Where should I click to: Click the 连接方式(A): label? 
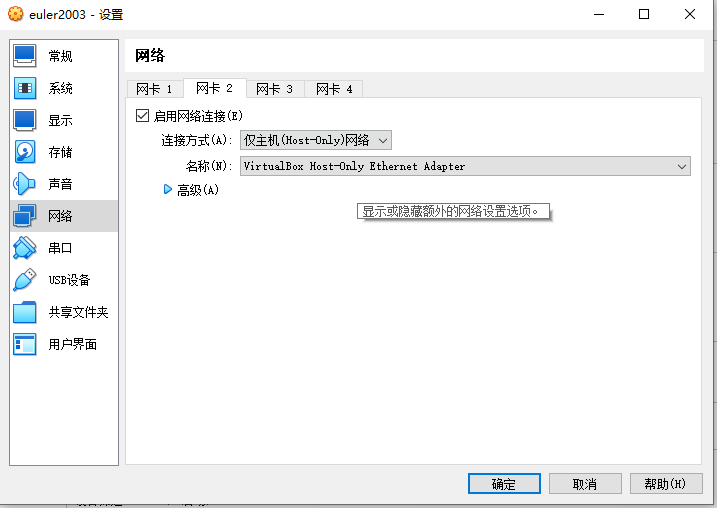click(197, 140)
